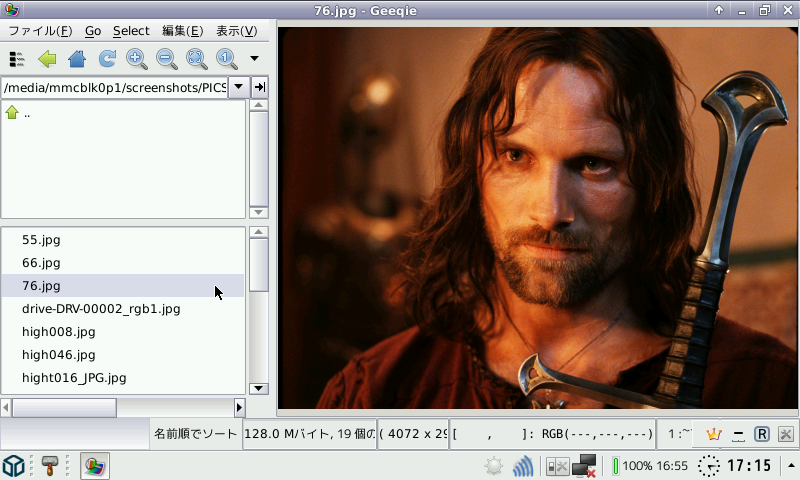This screenshot has height=480, width=800.
Task: Click the 名前順でソート sort button
Action: click(196, 434)
